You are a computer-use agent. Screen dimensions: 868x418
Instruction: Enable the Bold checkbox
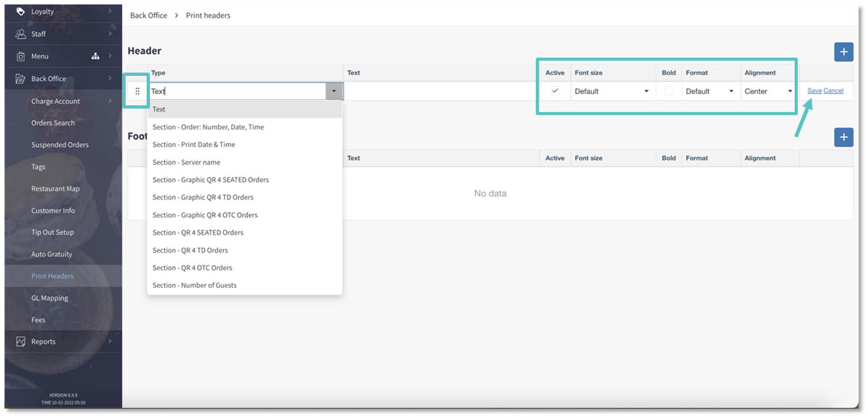tap(668, 91)
